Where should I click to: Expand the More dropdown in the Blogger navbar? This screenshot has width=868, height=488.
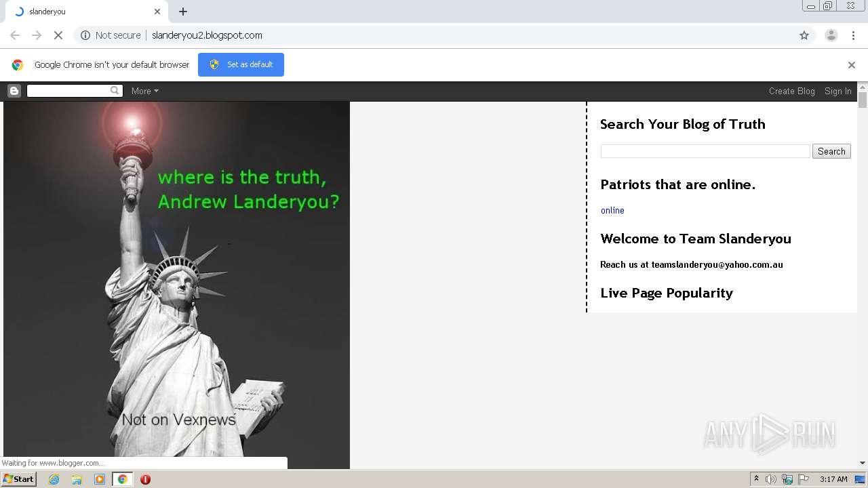pos(145,91)
